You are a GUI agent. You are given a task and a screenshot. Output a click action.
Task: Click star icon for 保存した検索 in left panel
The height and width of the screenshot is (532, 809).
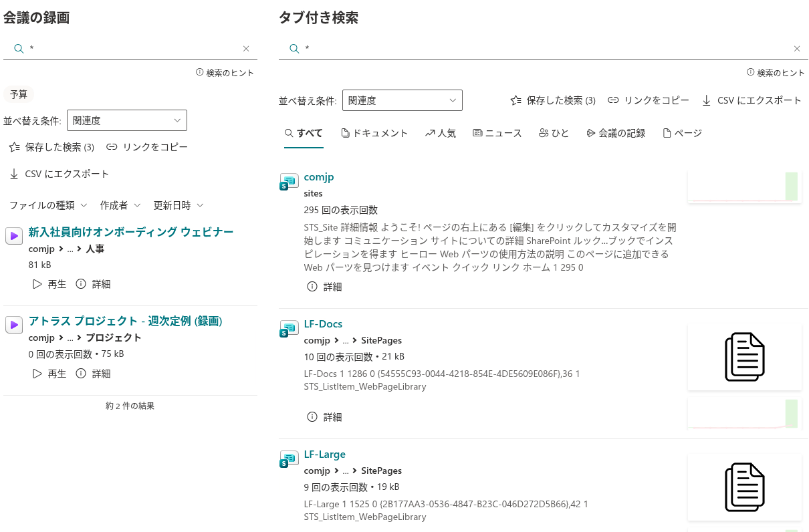pyautogui.click(x=15, y=147)
